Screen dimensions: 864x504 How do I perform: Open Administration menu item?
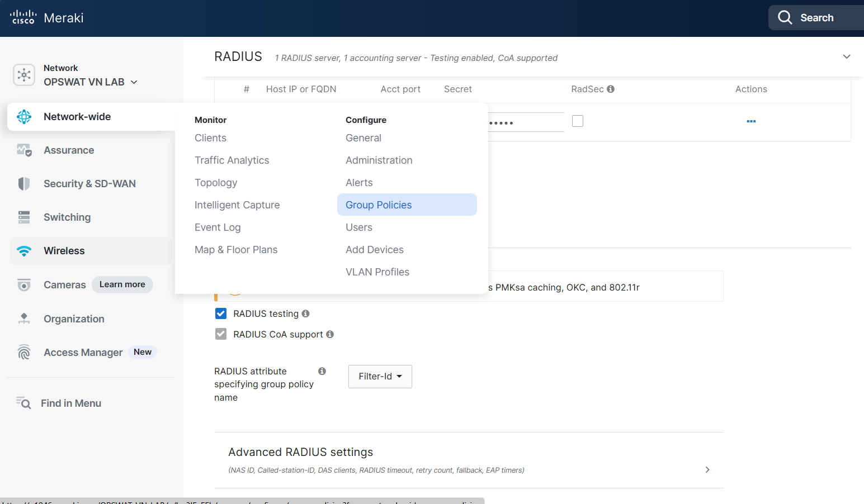[x=379, y=160]
